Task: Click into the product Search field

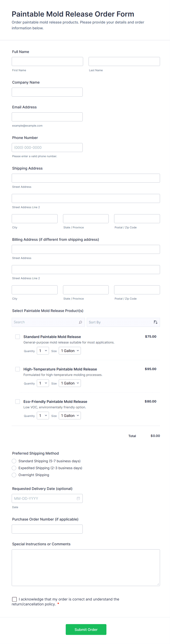Action: pyautogui.click(x=45, y=322)
